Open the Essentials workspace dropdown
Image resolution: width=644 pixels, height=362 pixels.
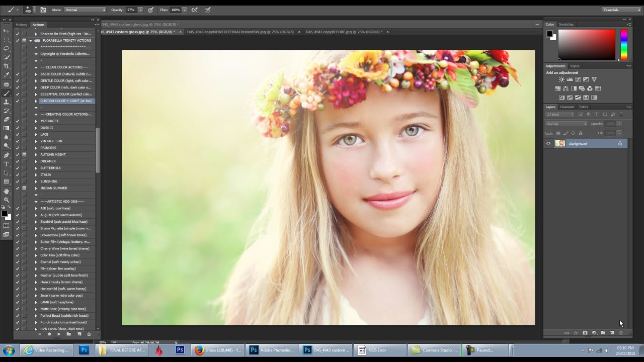621,10
